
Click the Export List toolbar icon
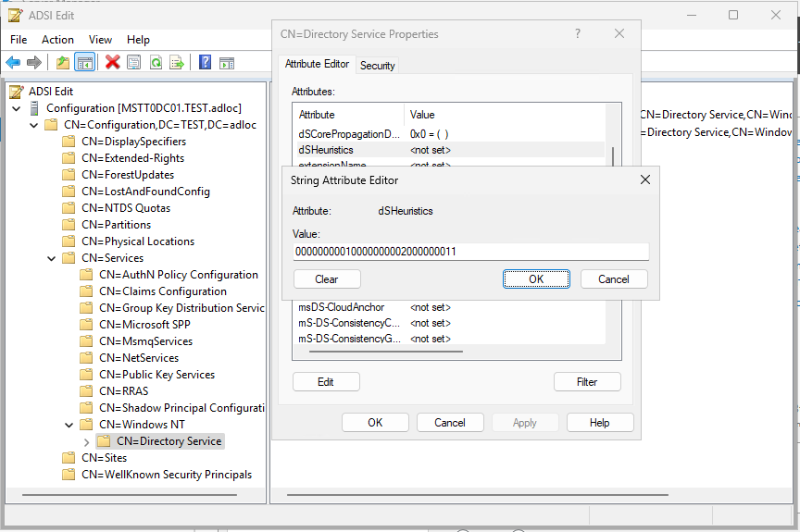click(x=177, y=63)
